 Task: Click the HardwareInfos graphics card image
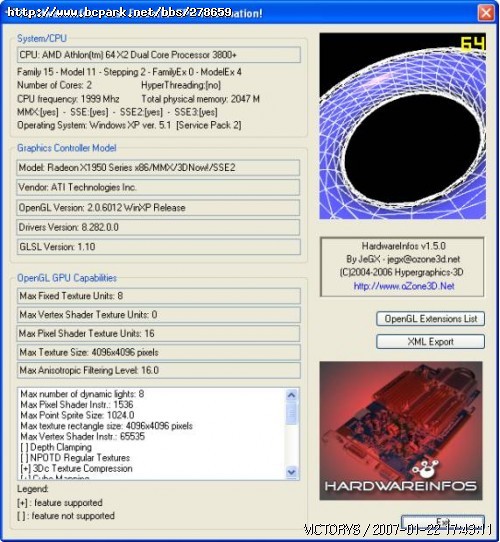click(x=401, y=431)
